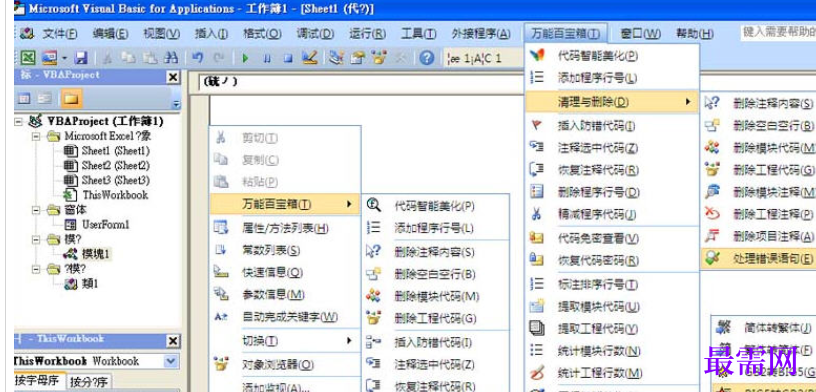Toggle Folders view in project panel
Viewport: 816px width, 392px height.
(71, 98)
